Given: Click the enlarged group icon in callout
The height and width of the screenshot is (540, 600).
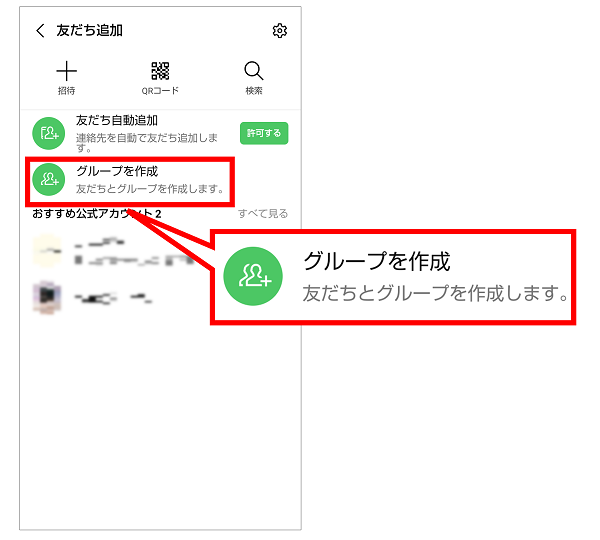Looking at the screenshot, I should coord(253,276).
